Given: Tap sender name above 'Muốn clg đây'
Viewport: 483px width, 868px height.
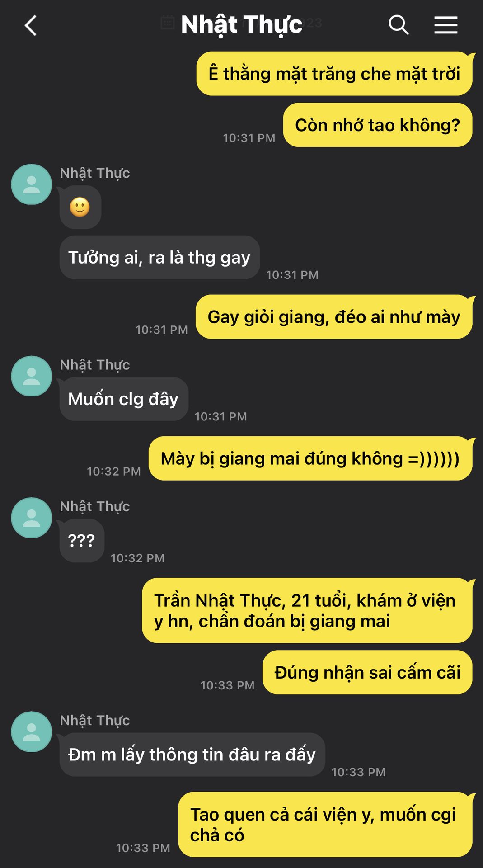Looking at the screenshot, I should (95, 365).
